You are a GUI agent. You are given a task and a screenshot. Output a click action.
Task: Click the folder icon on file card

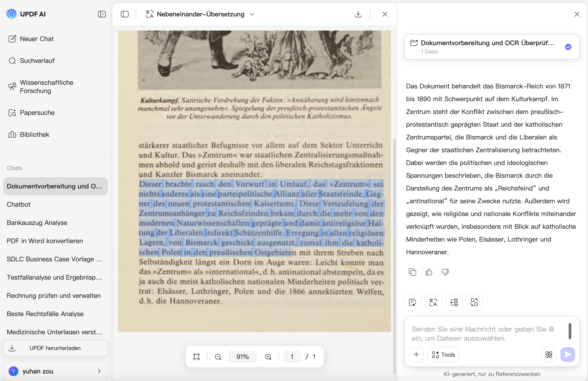point(414,43)
